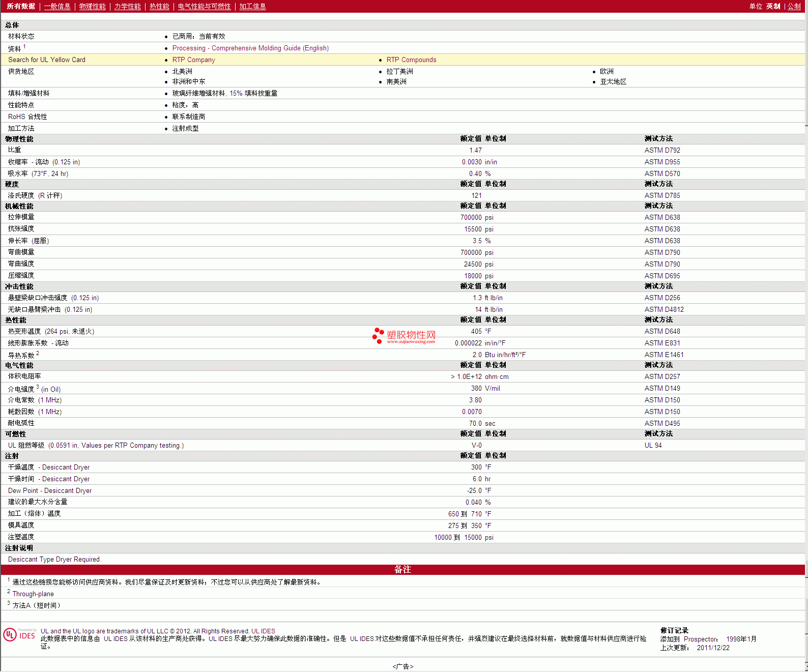Switch to the 一般信息 tab
Image resolution: width=808 pixels, height=672 pixels.
coord(57,7)
